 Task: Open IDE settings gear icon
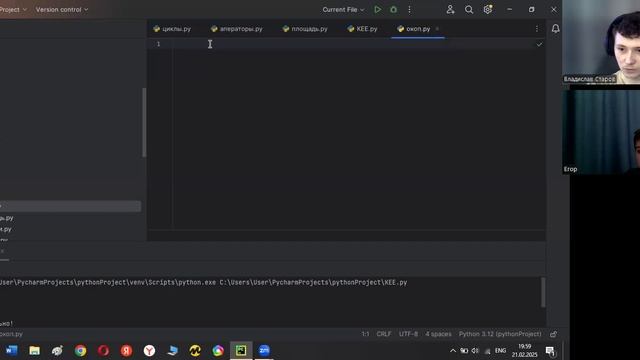pos(488,9)
